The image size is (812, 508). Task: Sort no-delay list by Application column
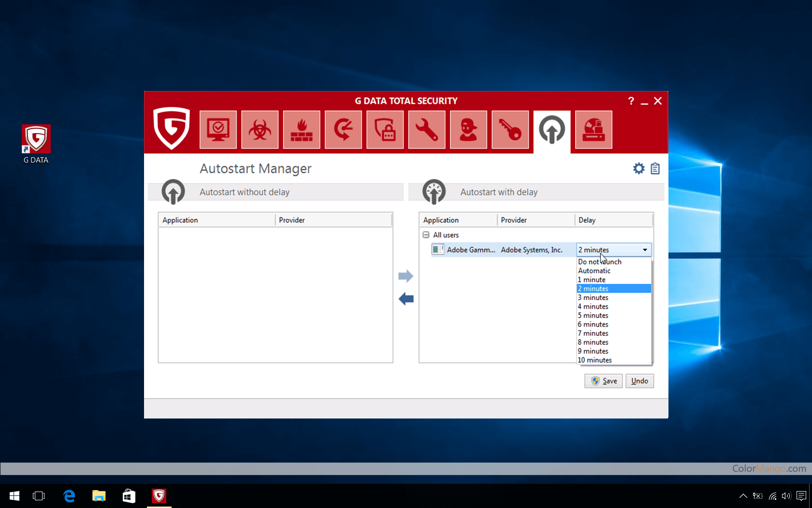pos(217,220)
